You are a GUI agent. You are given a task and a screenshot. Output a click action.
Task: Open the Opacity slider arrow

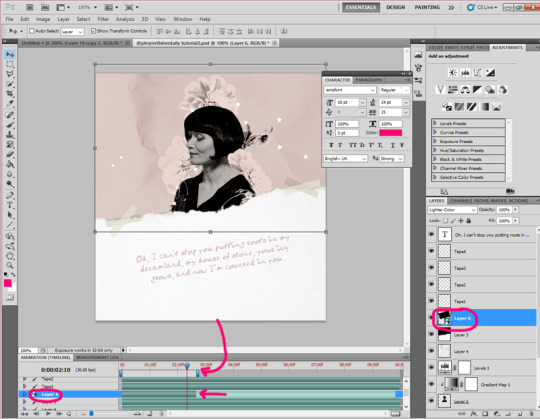516,209
